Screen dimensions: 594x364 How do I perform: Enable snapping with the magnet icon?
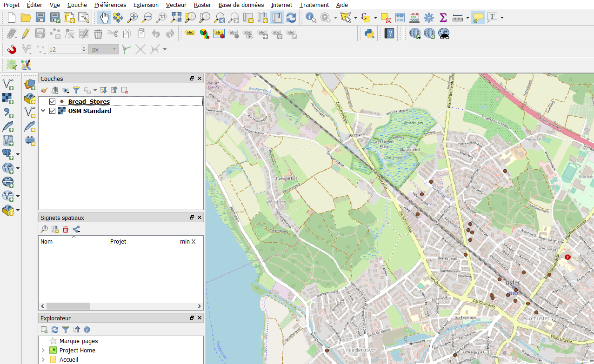pos(12,49)
